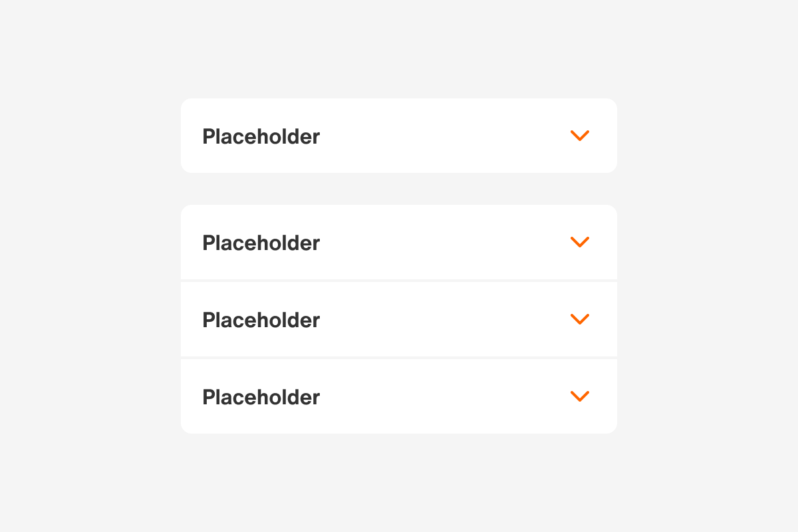Click the divider between top and middle grouped rows
This screenshot has height=532, width=798.
point(399,281)
